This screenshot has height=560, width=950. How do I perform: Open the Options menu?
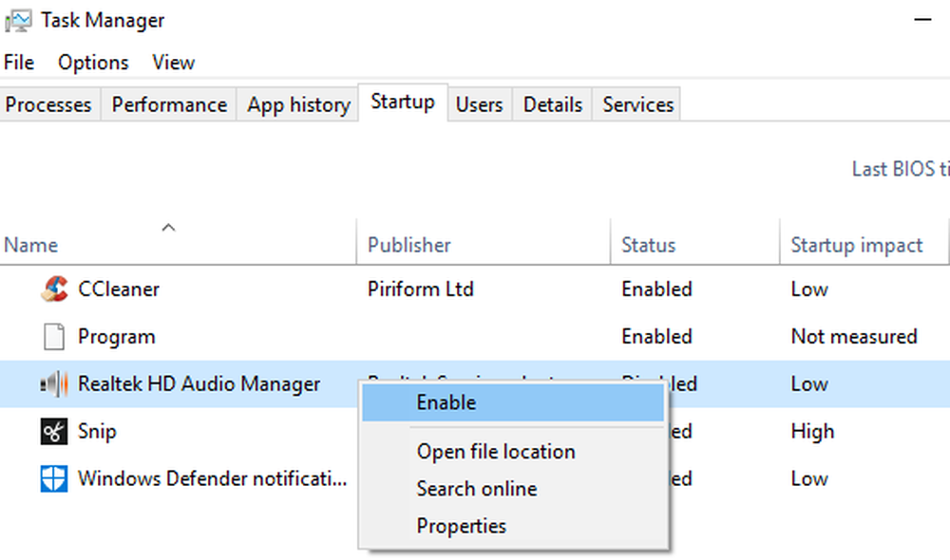point(93,63)
